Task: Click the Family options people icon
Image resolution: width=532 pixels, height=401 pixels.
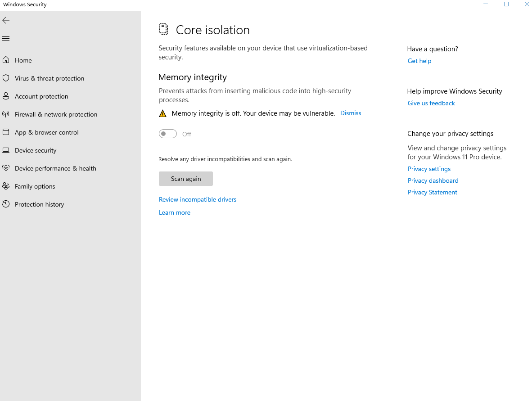Action: pyautogui.click(x=6, y=186)
